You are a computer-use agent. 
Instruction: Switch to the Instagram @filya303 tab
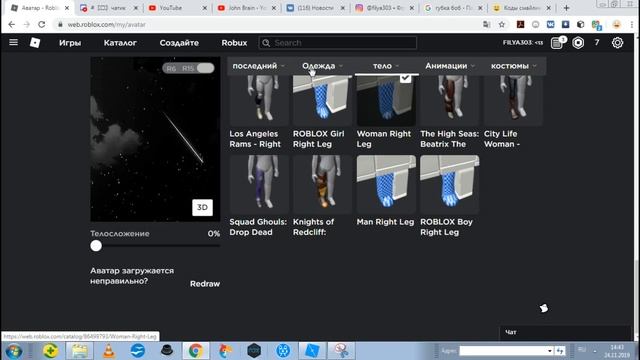point(384,8)
